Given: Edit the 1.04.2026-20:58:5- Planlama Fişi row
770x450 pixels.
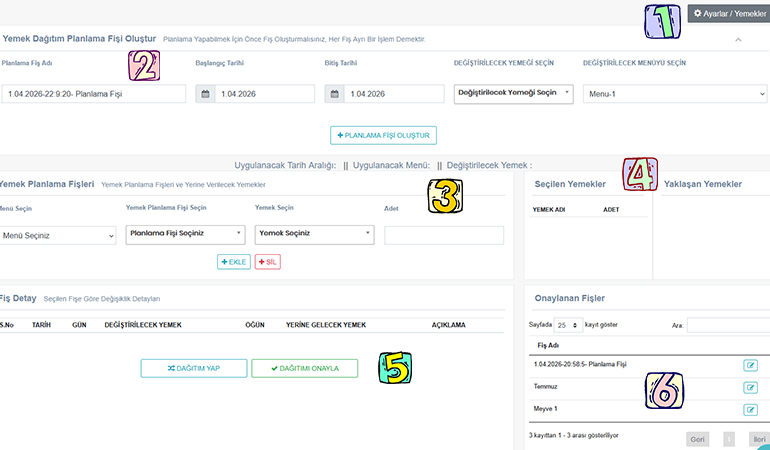Looking at the screenshot, I should (750, 365).
